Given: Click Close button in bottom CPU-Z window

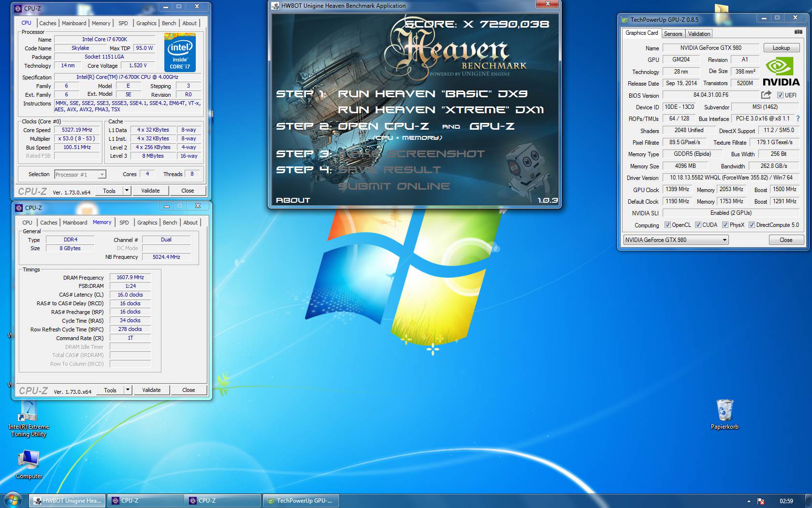Looking at the screenshot, I should [x=188, y=390].
